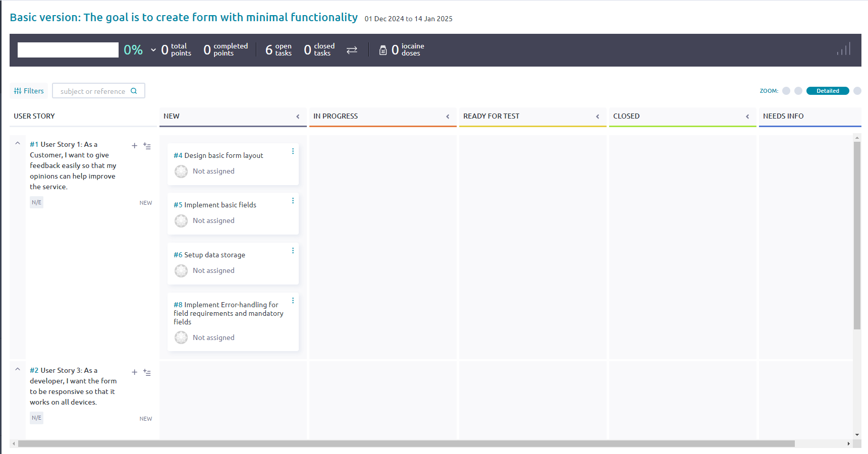This screenshot has width=868, height=454.
Task: Select the Detailed zoom level
Action: 827,91
